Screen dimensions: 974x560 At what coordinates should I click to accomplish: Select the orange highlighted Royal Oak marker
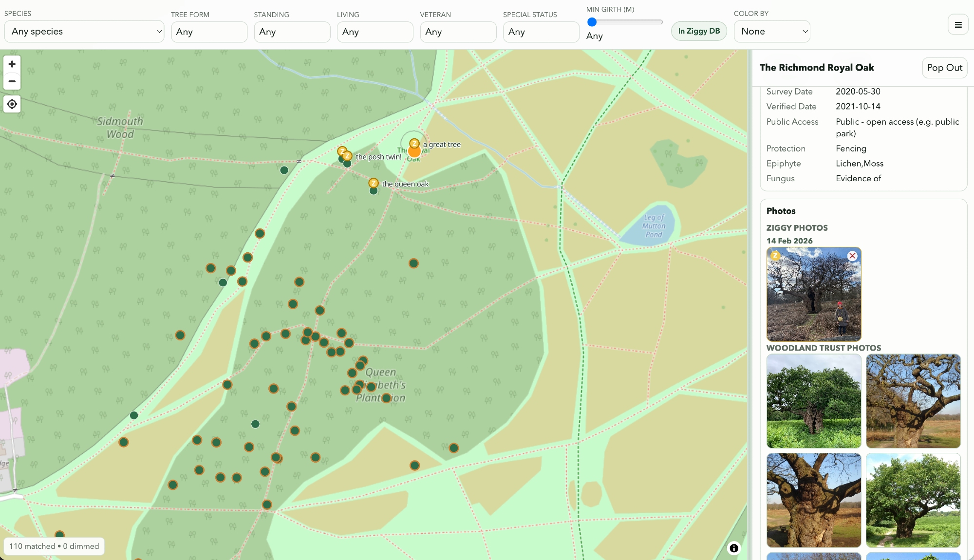414,152
